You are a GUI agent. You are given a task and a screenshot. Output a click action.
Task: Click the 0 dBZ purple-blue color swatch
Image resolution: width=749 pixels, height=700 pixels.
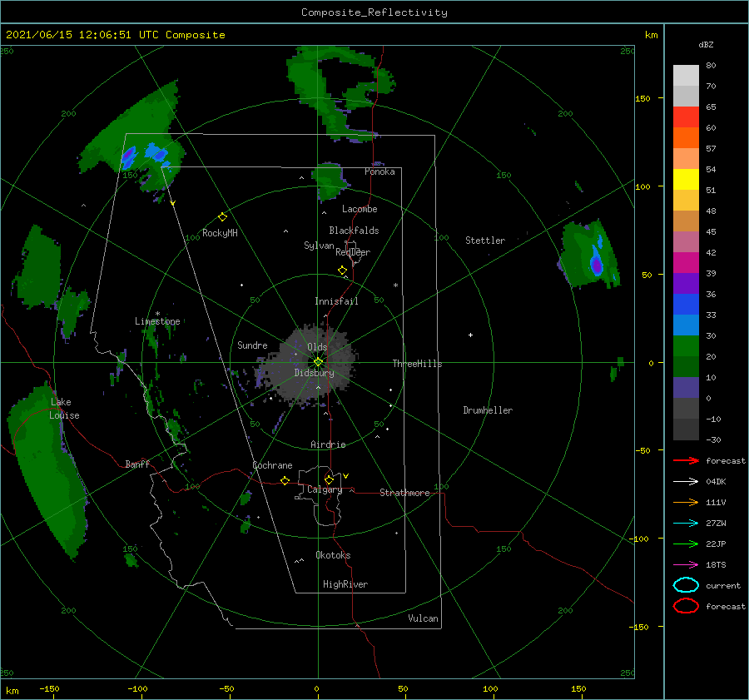coord(686,387)
